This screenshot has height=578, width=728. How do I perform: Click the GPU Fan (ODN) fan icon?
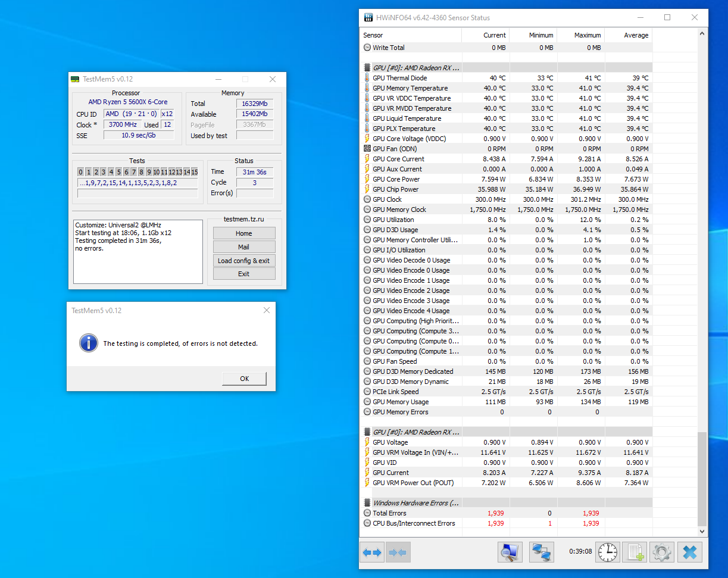367,149
